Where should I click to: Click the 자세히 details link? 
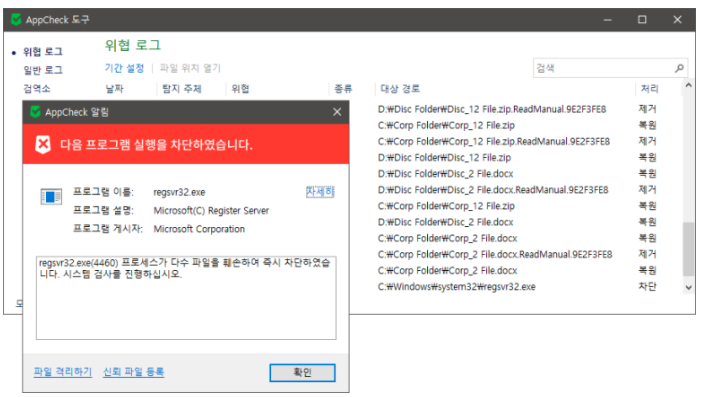click(x=320, y=192)
